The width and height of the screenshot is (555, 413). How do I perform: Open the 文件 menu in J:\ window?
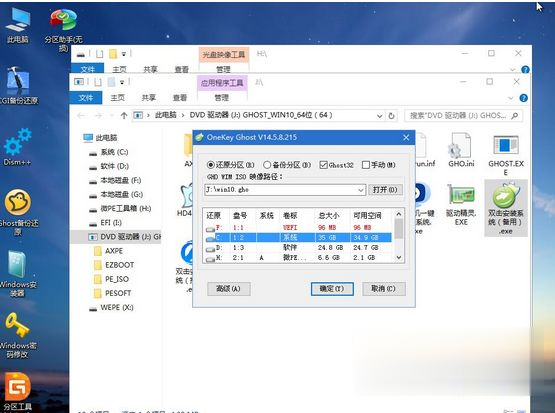coord(86,97)
